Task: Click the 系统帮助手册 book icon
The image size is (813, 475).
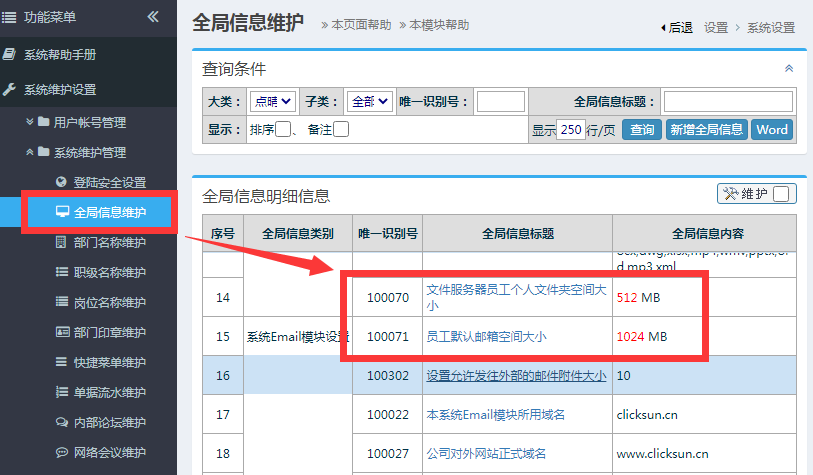Action: click(x=9, y=54)
